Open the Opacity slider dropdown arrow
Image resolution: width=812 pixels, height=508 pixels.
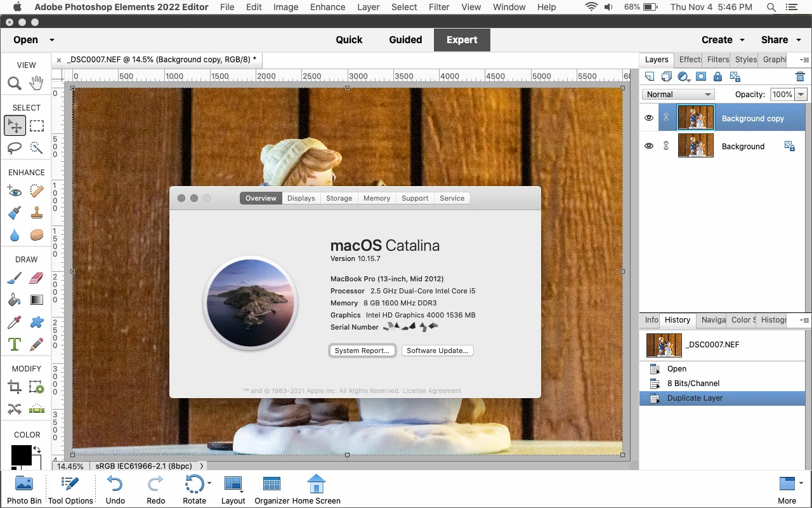click(x=801, y=94)
